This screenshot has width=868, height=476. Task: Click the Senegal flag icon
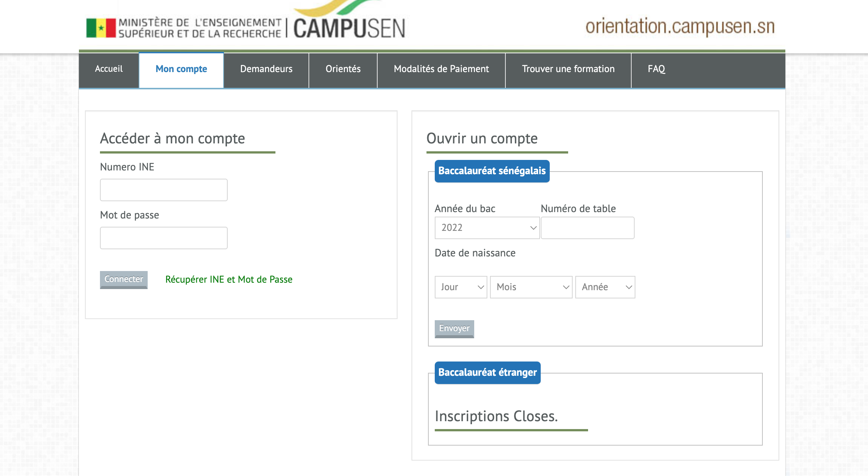(x=101, y=28)
